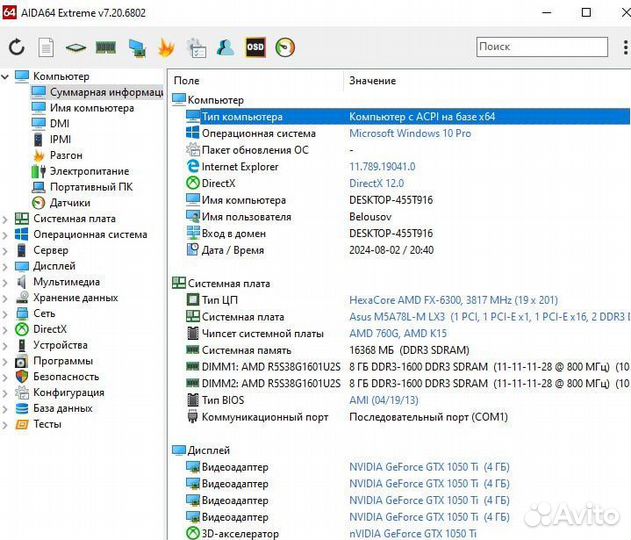Open the DirectX 12.0 link

tap(376, 183)
